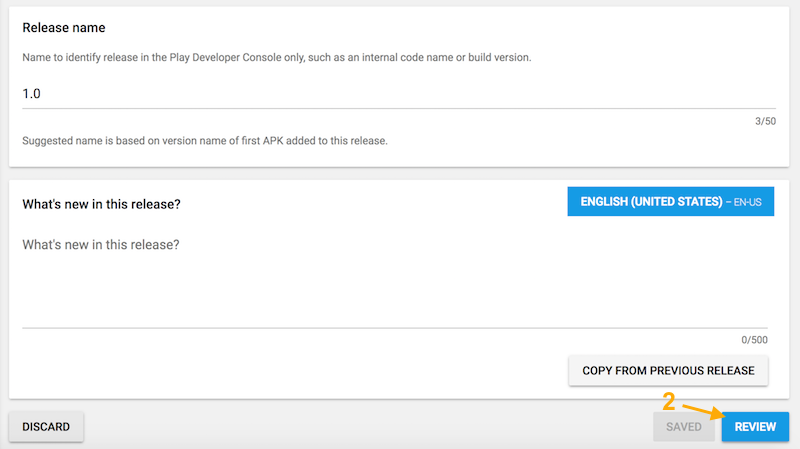800x449 pixels.
Task: Proceed with the blue Review button
Action: tap(755, 427)
